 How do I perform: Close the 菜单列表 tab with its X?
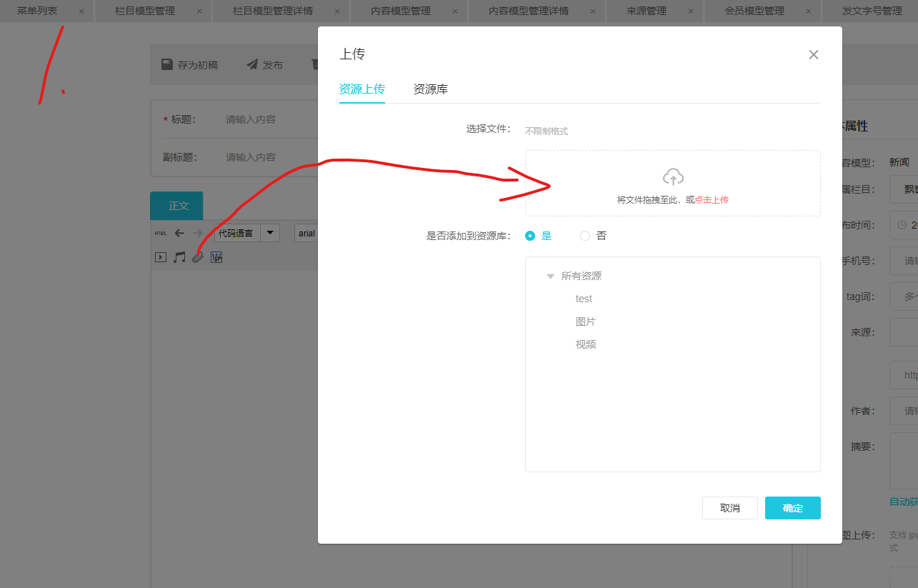(81, 11)
